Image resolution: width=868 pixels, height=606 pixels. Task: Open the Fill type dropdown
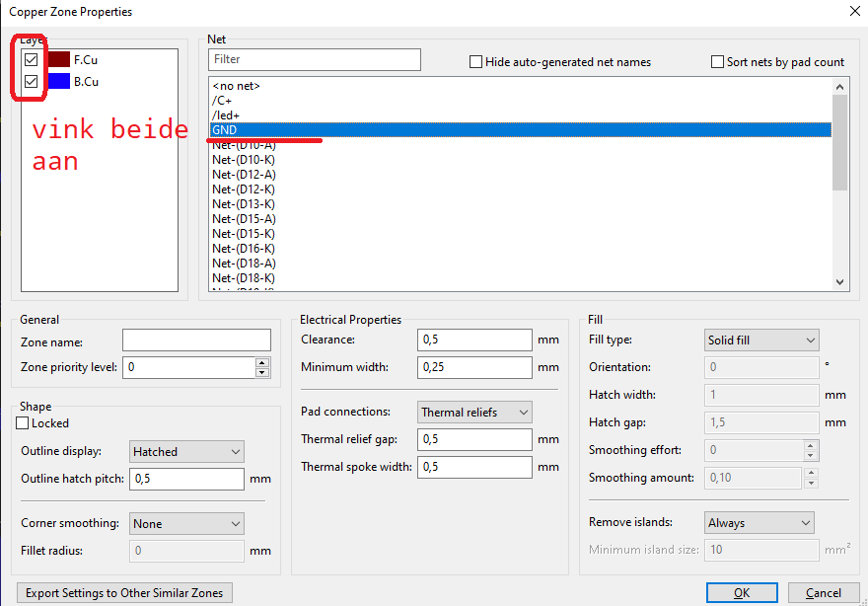[761, 341]
